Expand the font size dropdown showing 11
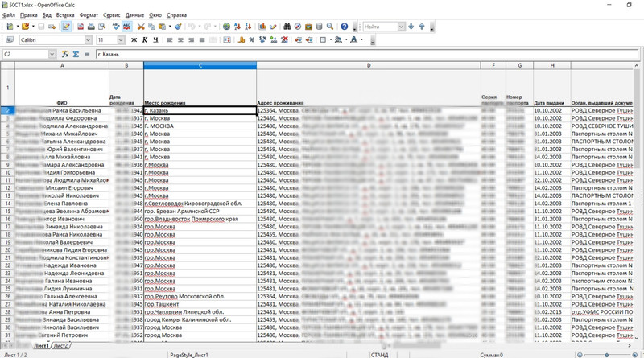 pos(121,39)
